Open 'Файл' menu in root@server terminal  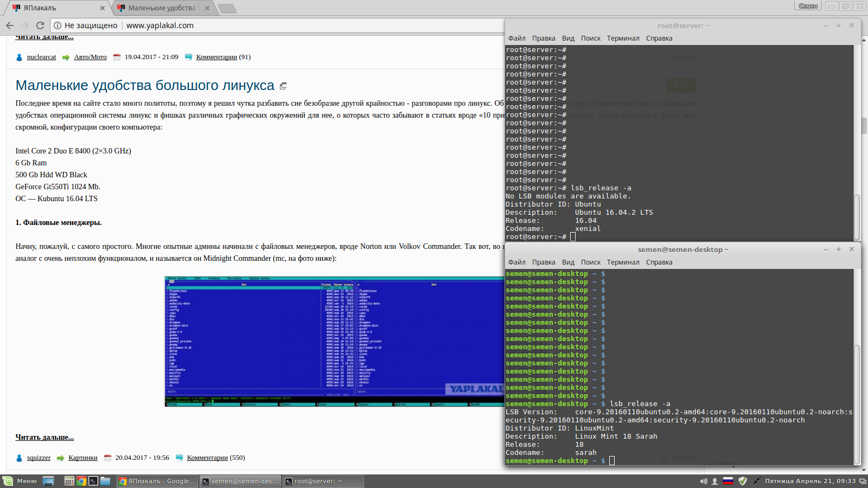516,38
